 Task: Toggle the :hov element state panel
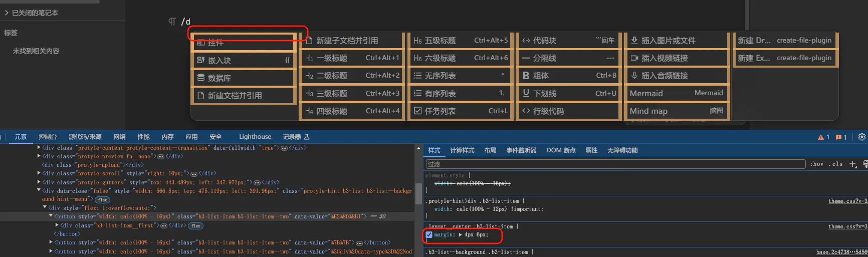click(817, 164)
